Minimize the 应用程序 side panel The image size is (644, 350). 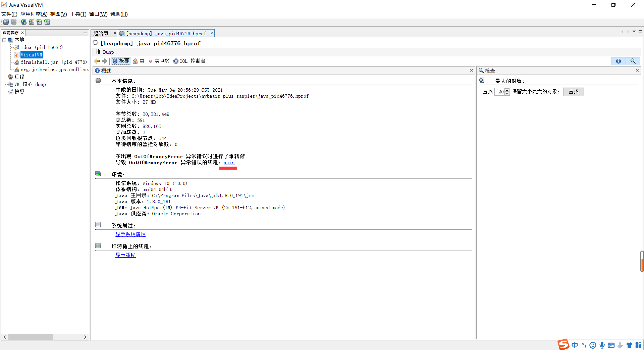click(x=85, y=33)
